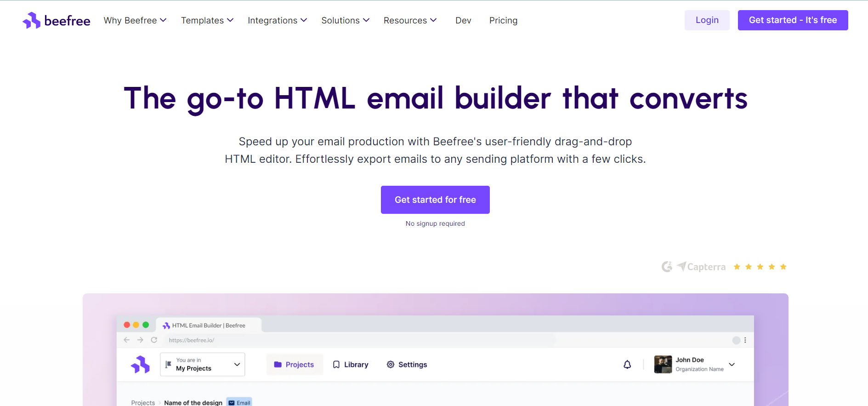Click the John Doe profile avatar
868x406 pixels.
(663, 365)
